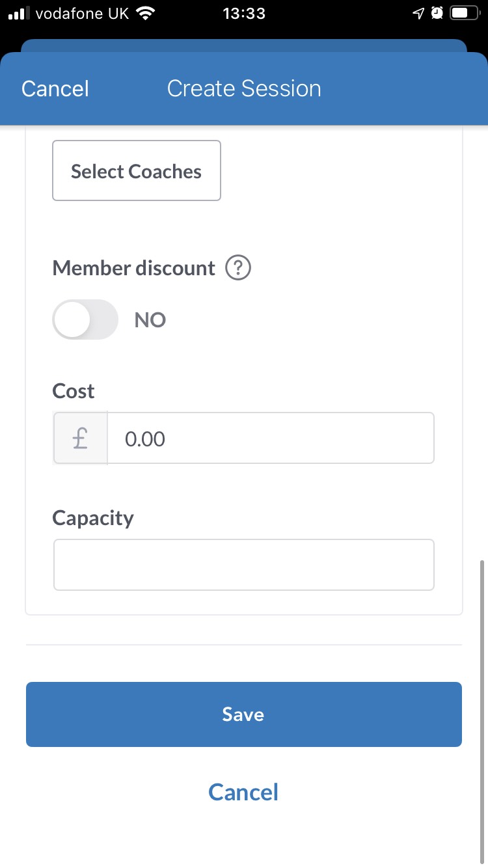Image resolution: width=488 pixels, height=868 pixels.
Task: Enable the Member discount switch
Action: tap(85, 319)
